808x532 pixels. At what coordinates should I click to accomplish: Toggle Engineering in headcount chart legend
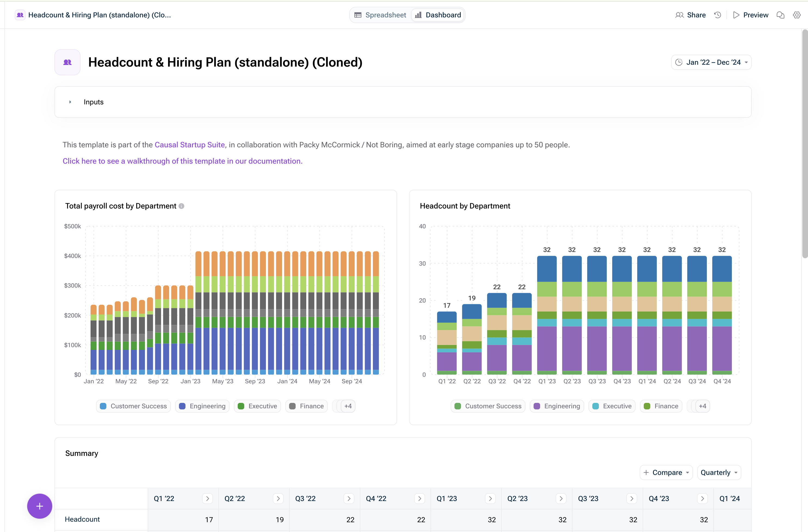tap(557, 406)
